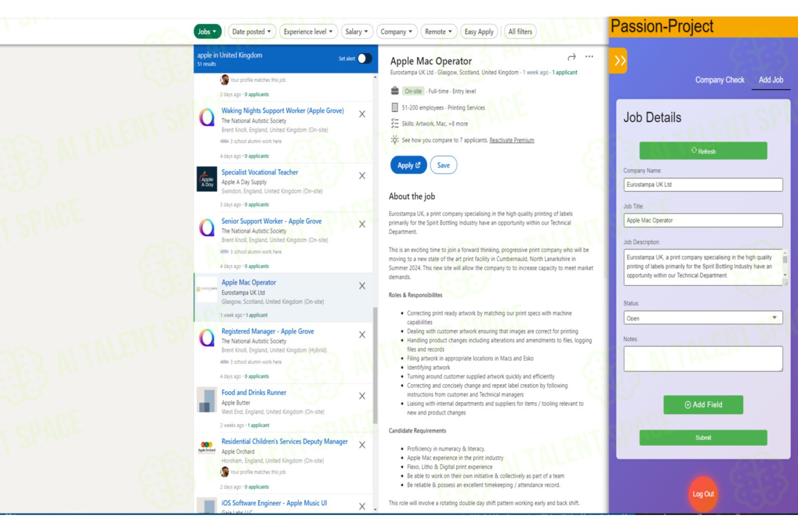Open Specialist Vocational Teacher listing
Image resolution: width=798 pixels, height=532 pixels.
[x=260, y=172]
